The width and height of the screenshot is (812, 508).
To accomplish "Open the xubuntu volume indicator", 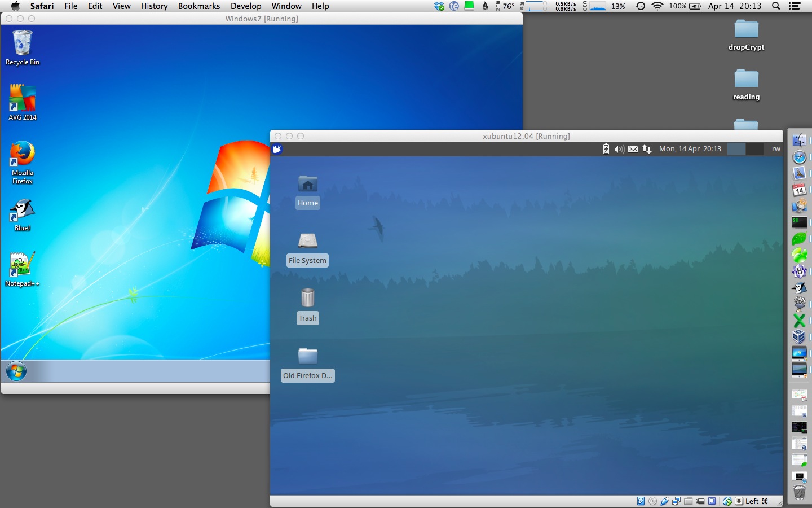I will [x=619, y=149].
